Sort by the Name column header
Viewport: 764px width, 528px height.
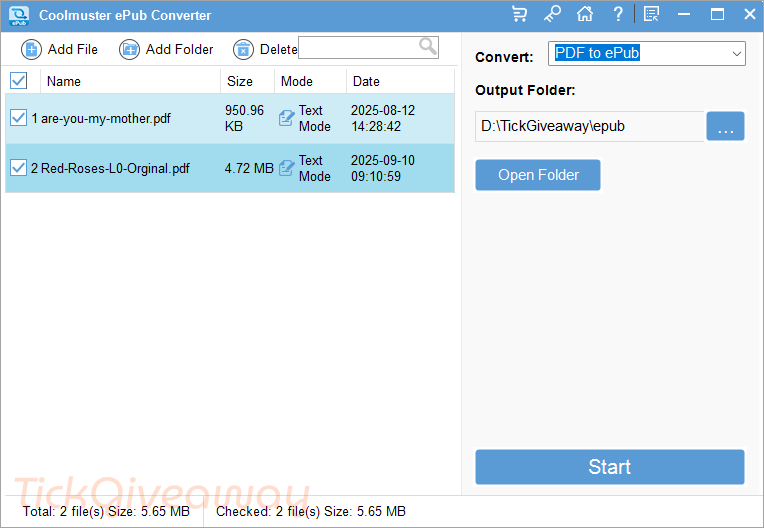click(131, 81)
